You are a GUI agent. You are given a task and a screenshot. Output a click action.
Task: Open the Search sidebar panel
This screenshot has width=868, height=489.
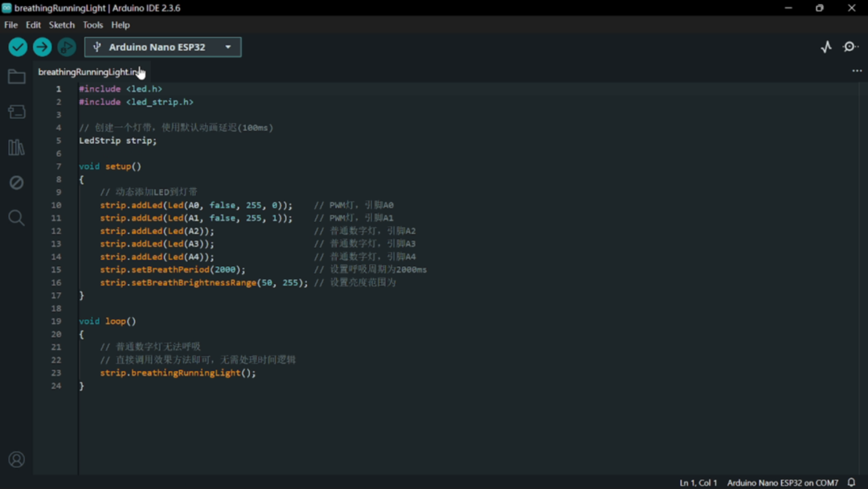tap(16, 218)
